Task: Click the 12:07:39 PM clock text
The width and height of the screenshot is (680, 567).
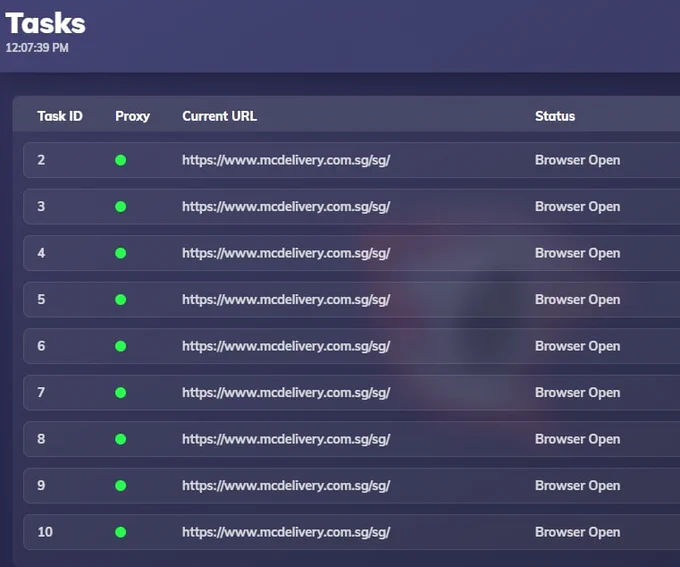Action: click(x=37, y=48)
